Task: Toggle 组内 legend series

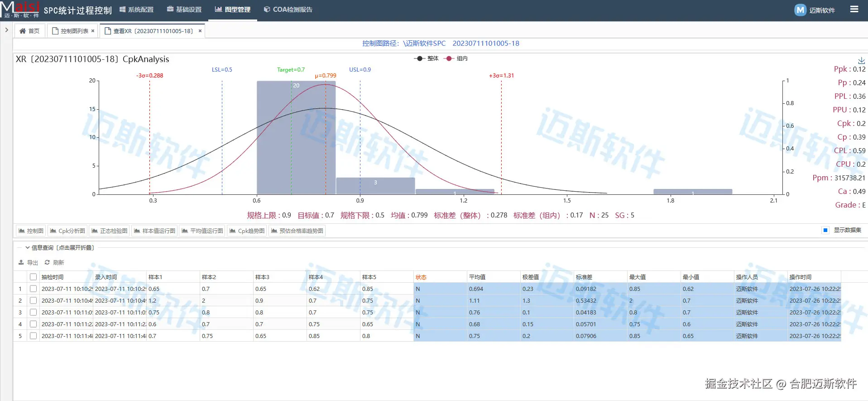Action: (456, 58)
